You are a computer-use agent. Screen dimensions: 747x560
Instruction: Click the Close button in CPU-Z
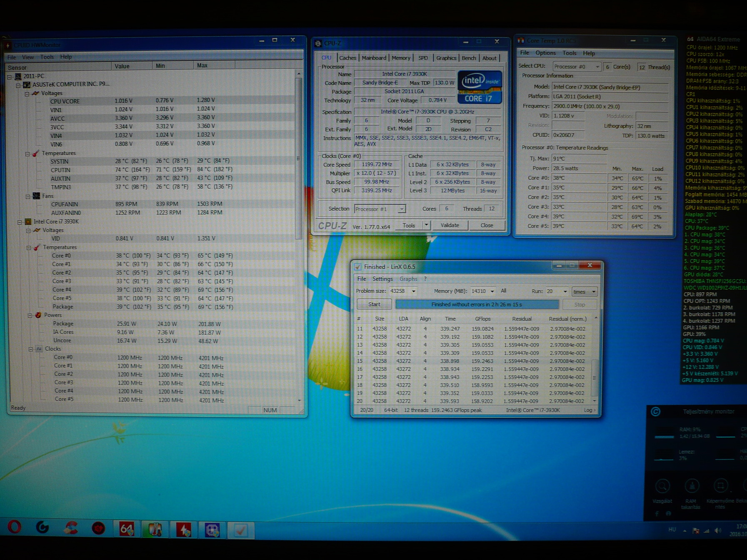point(487,225)
